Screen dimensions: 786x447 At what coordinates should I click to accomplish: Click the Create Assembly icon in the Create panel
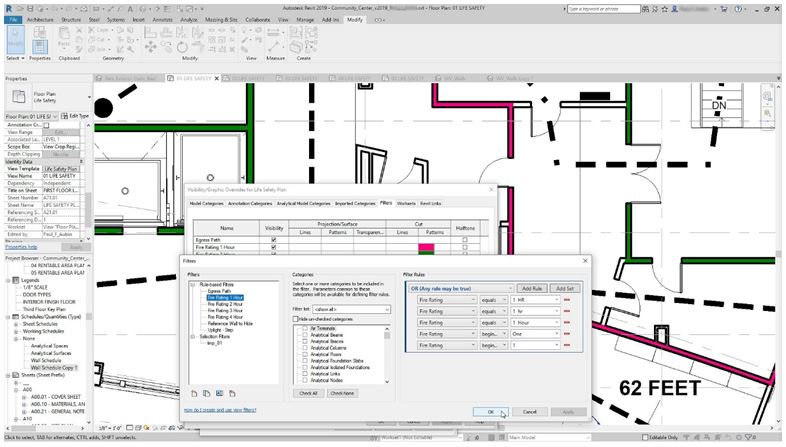(x=296, y=33)
